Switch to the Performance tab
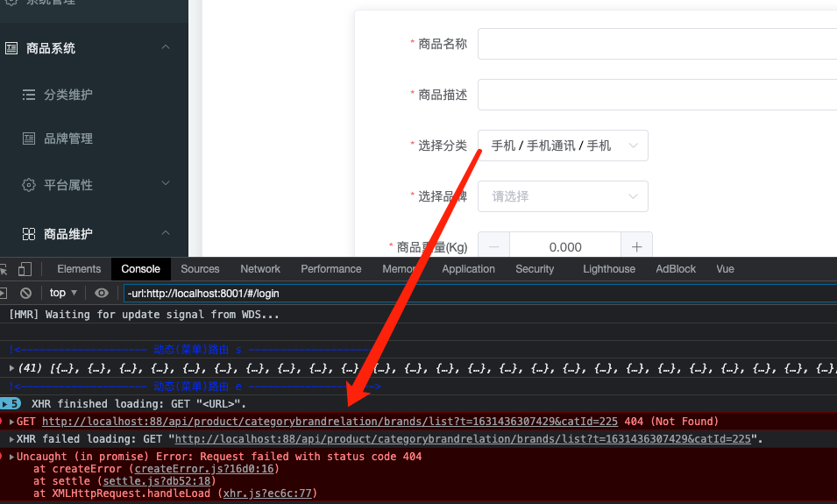This screenshot has height=504, width=837. pos(331,269)
